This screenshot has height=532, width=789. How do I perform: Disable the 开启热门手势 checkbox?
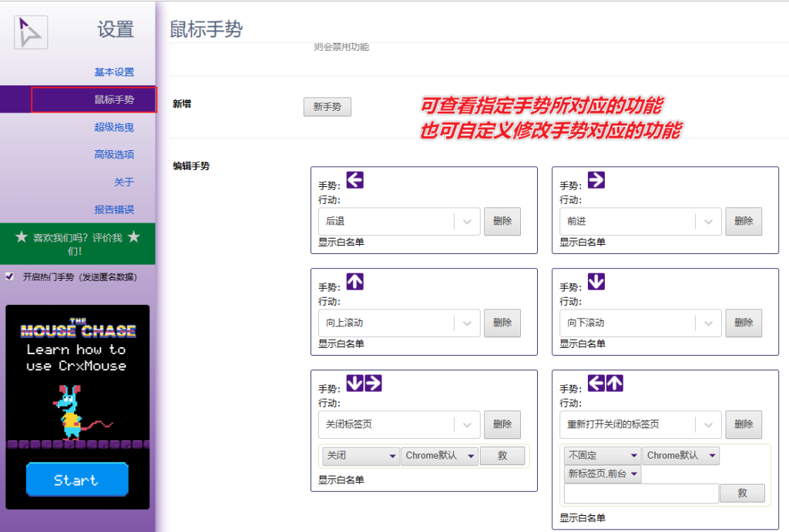pos(11,276)
